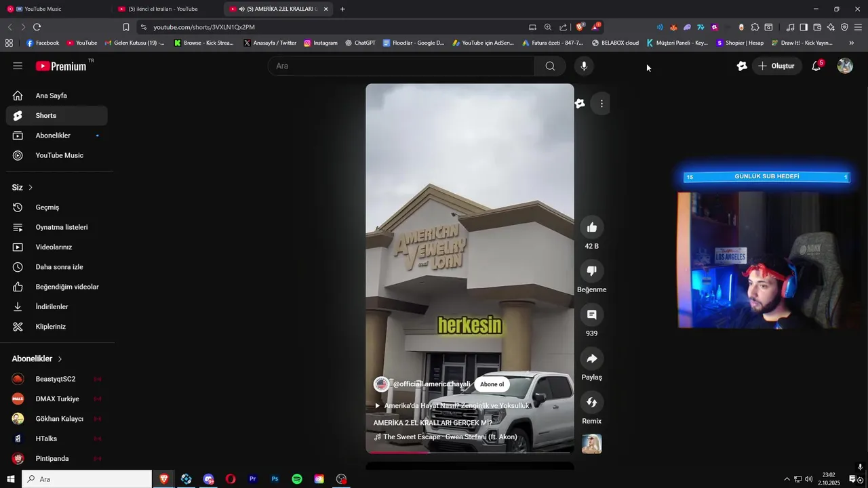Dislike the Short with thumbs down

tap(592, 271)
